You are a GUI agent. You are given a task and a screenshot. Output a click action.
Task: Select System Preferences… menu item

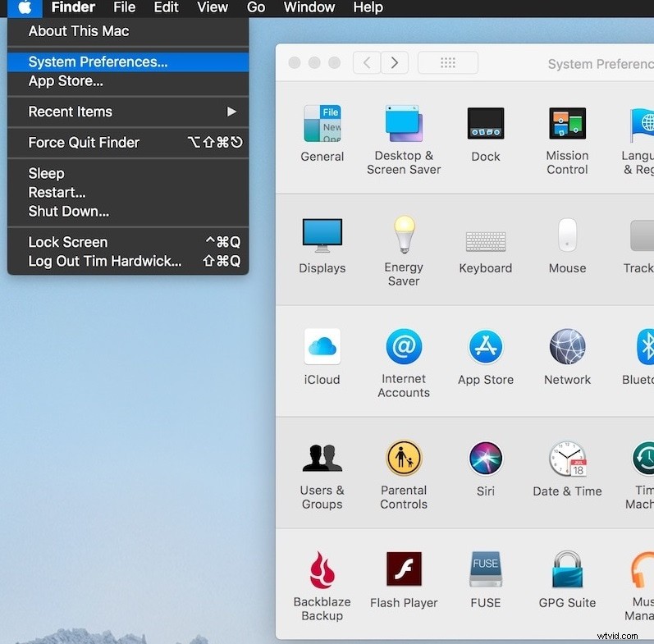click(128, 62)
